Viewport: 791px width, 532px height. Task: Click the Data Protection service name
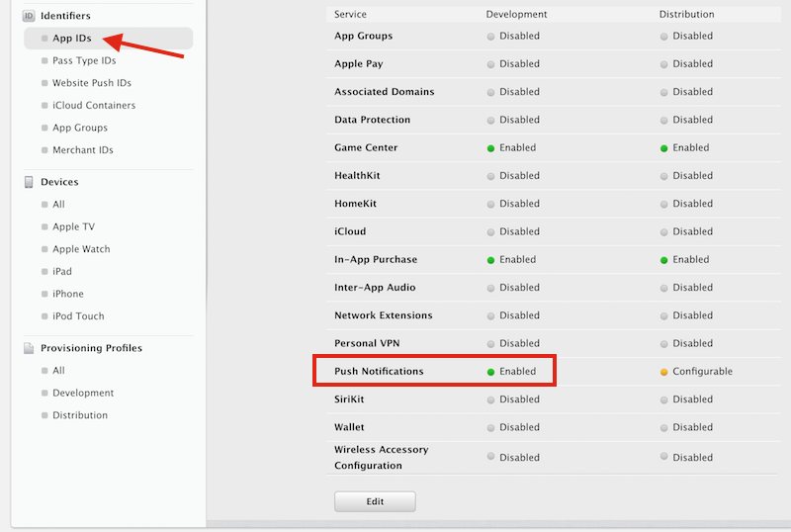[372, 120]
